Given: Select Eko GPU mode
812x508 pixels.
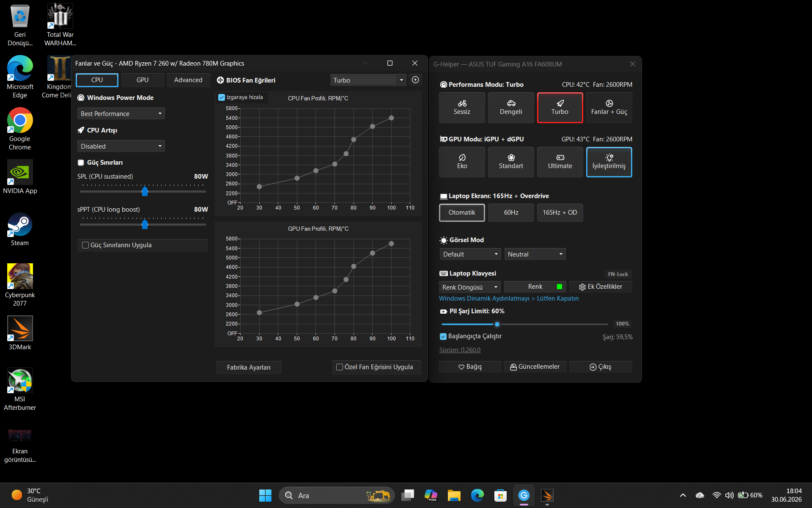Looking at the screenshot, I should [x=462, y=162].
